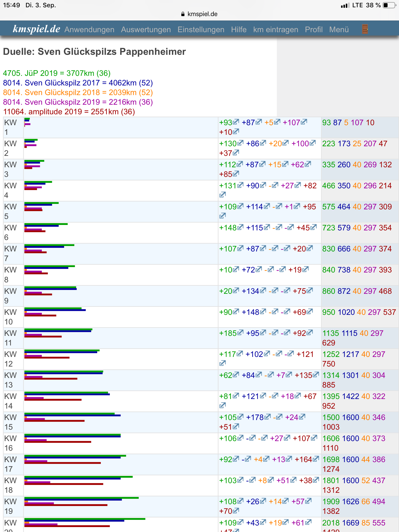Open edit icon next to +45 in KW 6

314,227
